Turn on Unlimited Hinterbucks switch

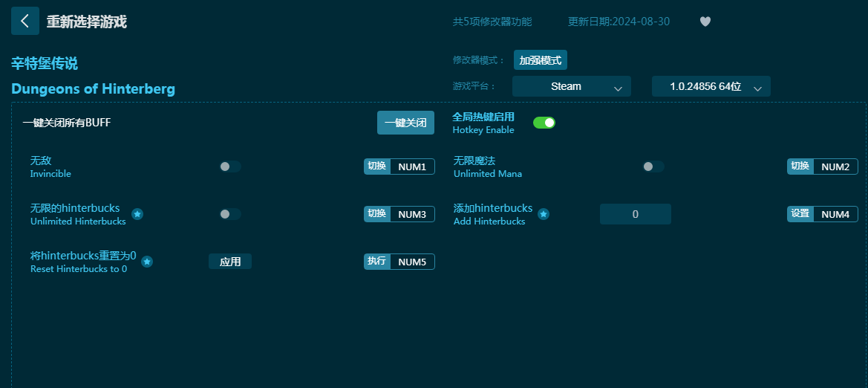[x=230, y=214]
